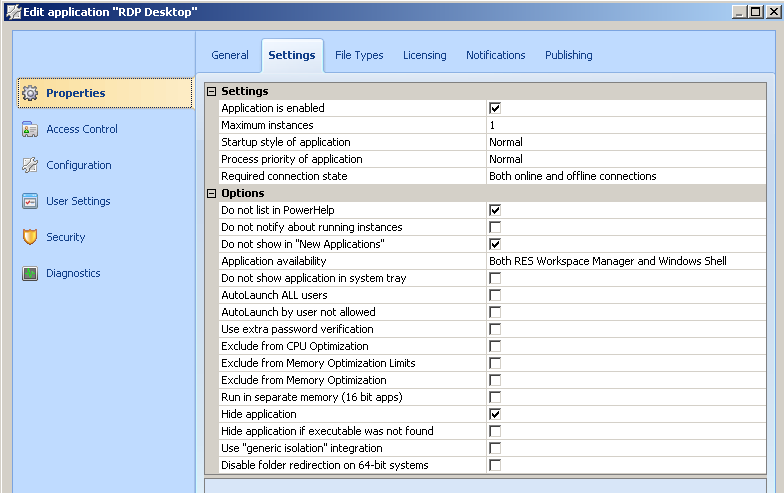Screen dimensions: 784x493
Task: Click the Access Control icon
Action: coord(30,129)
